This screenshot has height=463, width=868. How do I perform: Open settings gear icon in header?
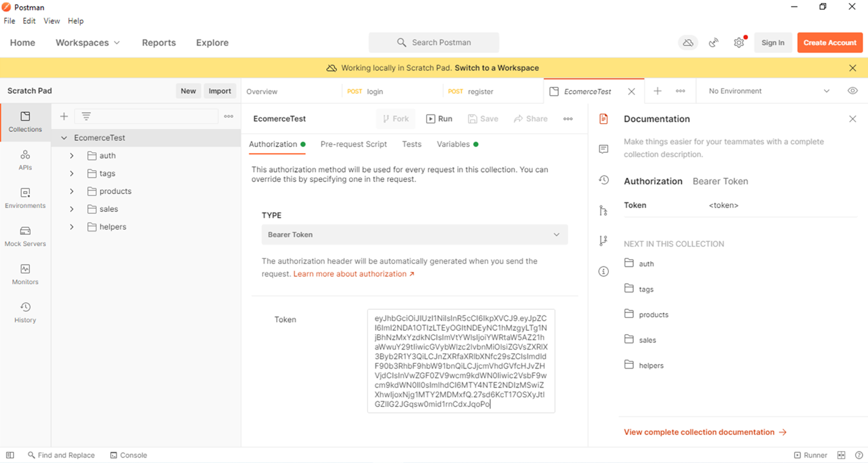click(739, 43)
